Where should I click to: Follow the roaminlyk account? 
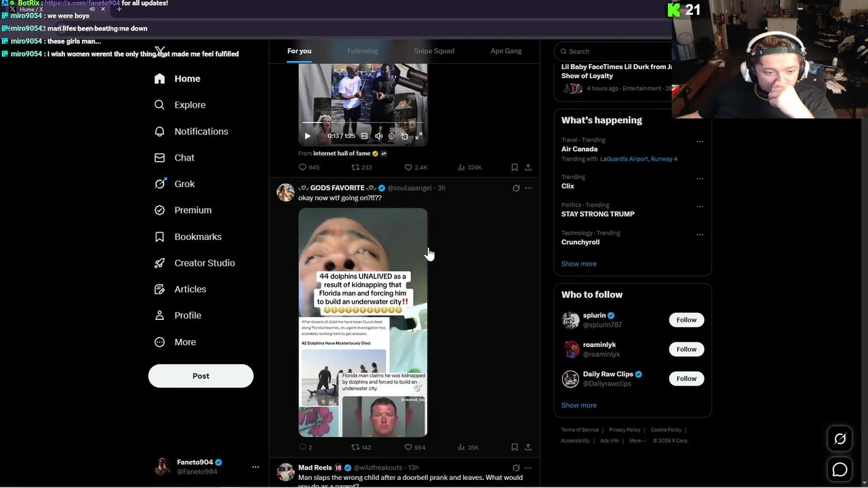click(686, 349)
